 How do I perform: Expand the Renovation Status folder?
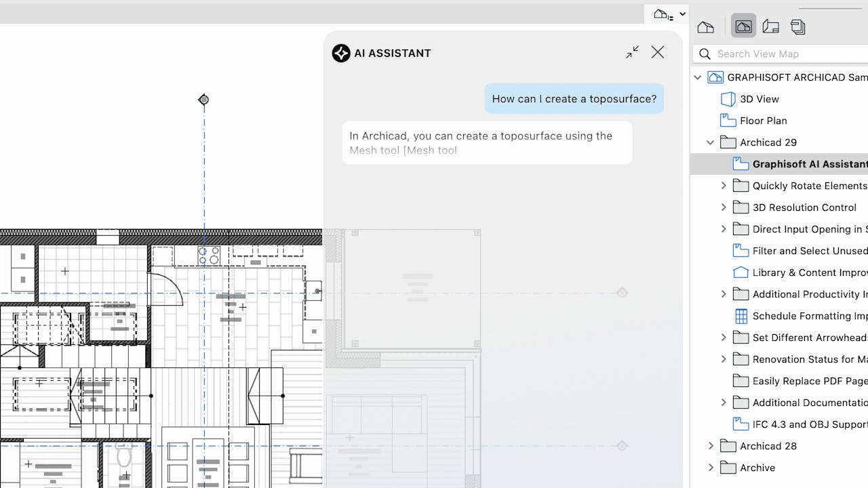(724, 359)
